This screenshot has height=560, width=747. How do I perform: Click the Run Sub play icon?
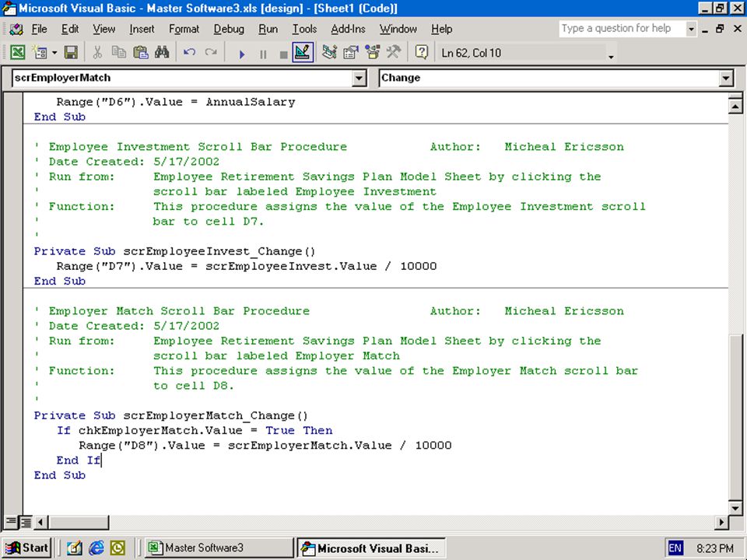coord(241,54)
